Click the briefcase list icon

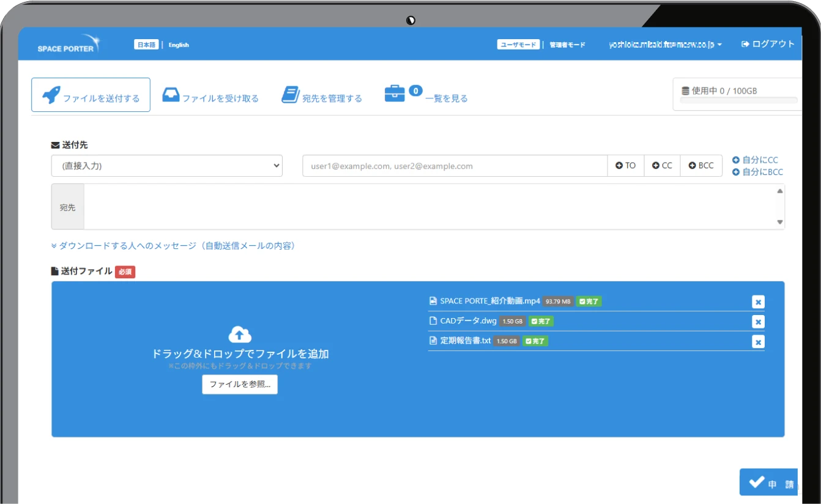click(395, 94)
